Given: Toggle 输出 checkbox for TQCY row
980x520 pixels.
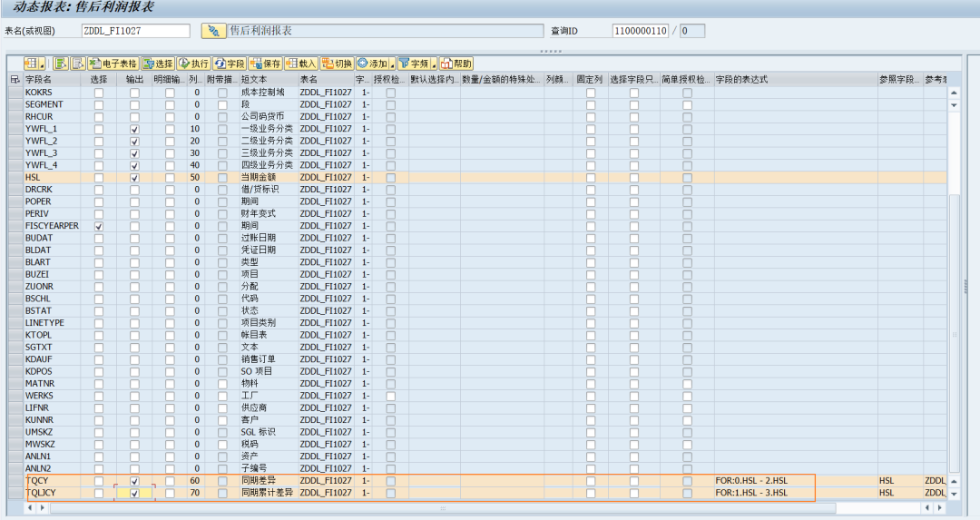Looking at the screenshot, I should coord(134,481).
